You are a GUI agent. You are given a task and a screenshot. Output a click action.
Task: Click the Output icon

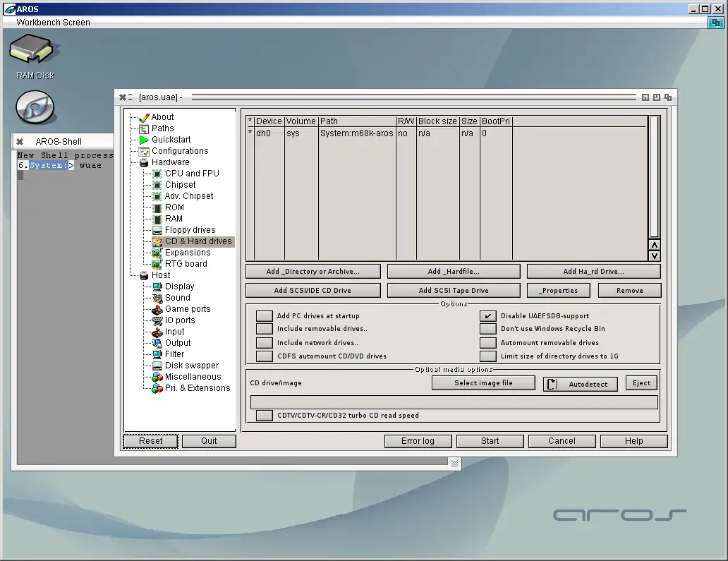[x=157, y=343]
